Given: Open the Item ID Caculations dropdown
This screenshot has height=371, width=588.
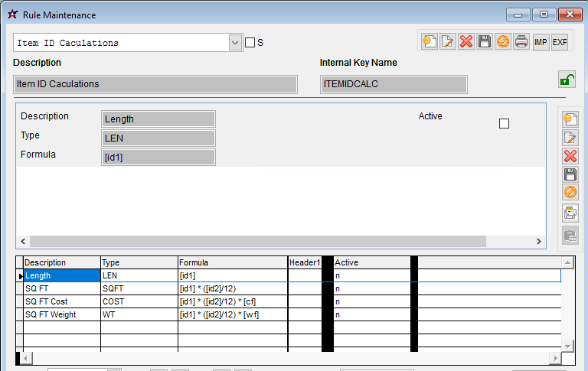Looking at the screenshot, I should 236,43.
